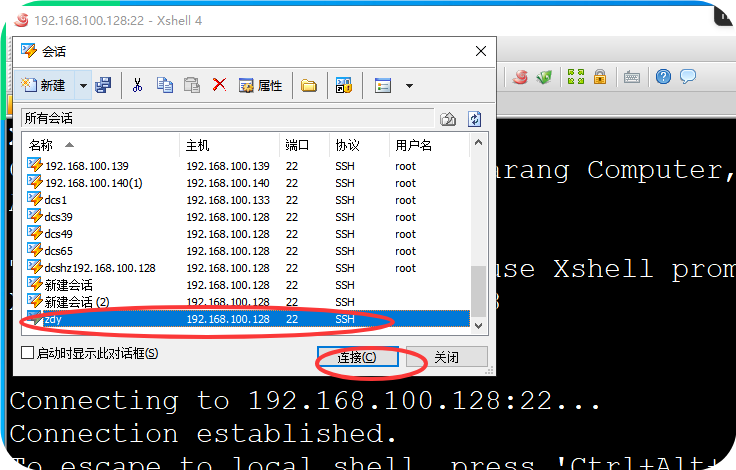The height and width of the screenshot is (470, 736).
Task: Select session 192.168.100.140(1)
Action: click(x=246, y=183)
